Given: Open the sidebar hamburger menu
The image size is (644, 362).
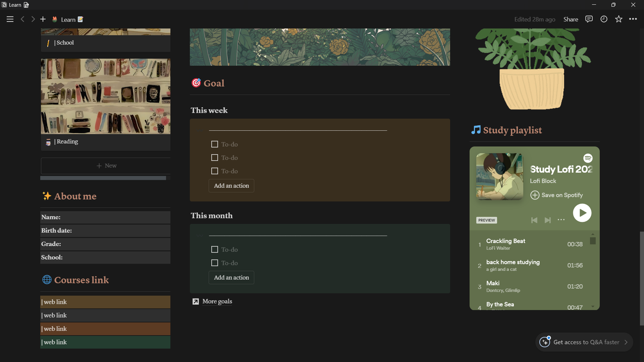Looking at the screenshot, I should click(10, 19).
